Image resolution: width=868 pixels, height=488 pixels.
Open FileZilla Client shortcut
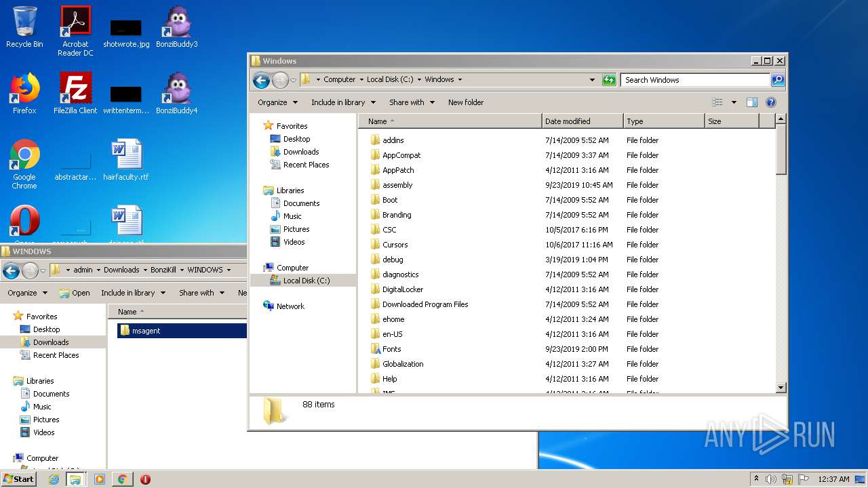point(75,94)
